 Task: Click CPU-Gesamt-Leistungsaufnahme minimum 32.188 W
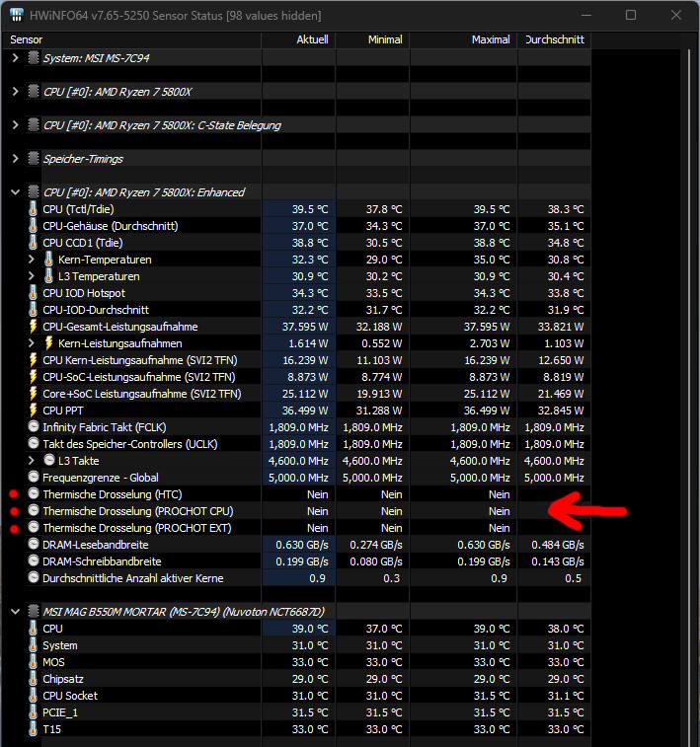[379, 327]
